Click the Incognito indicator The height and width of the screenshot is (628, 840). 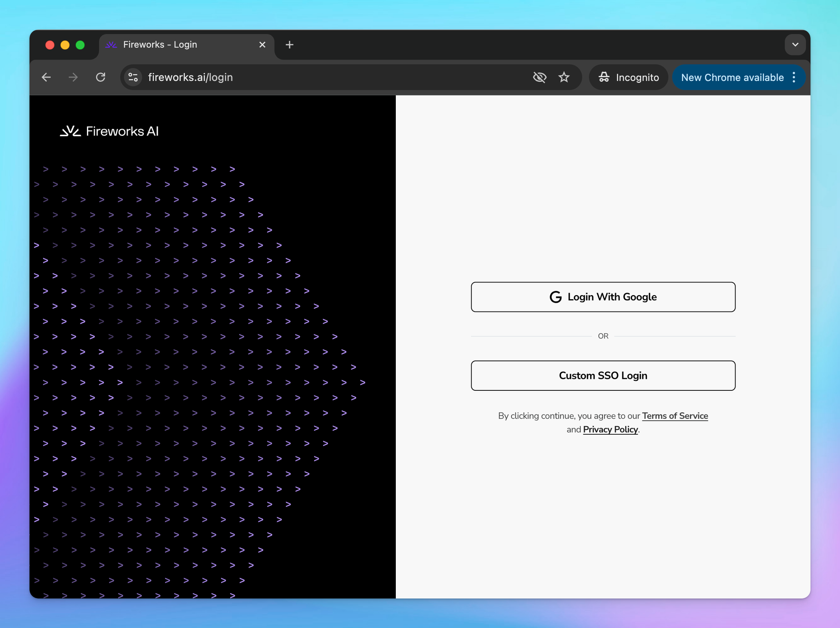(628, 77)
